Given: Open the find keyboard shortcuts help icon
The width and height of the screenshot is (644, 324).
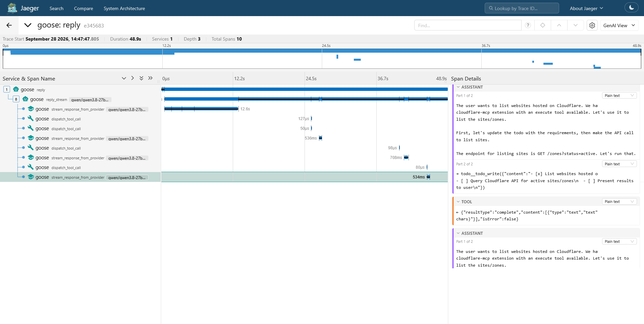Looking at the screenshot, I should [x=528, y=25].
